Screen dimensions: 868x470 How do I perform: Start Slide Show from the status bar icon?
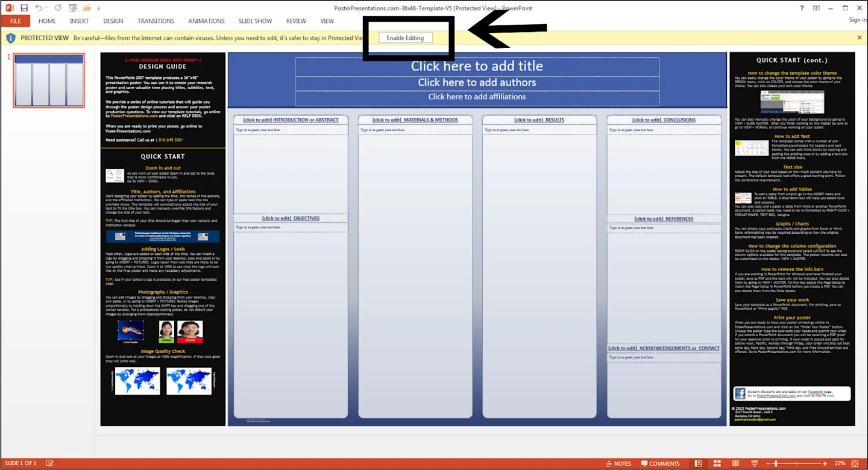click(754, 463)
